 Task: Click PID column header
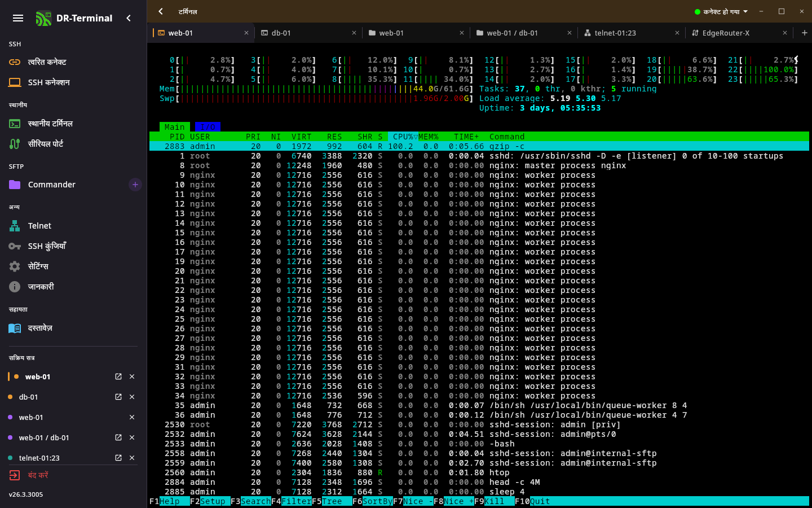(x=177, y=137)
